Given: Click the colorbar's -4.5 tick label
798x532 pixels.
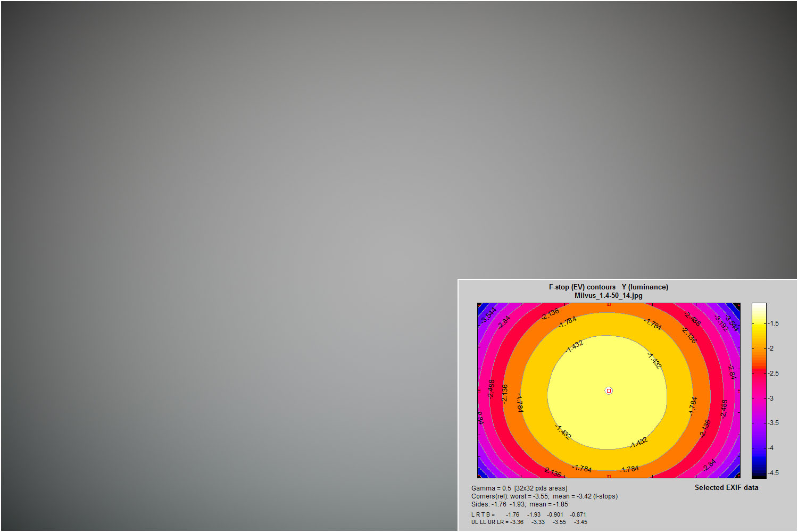Looking at the screenshot, I should (774, 473).
